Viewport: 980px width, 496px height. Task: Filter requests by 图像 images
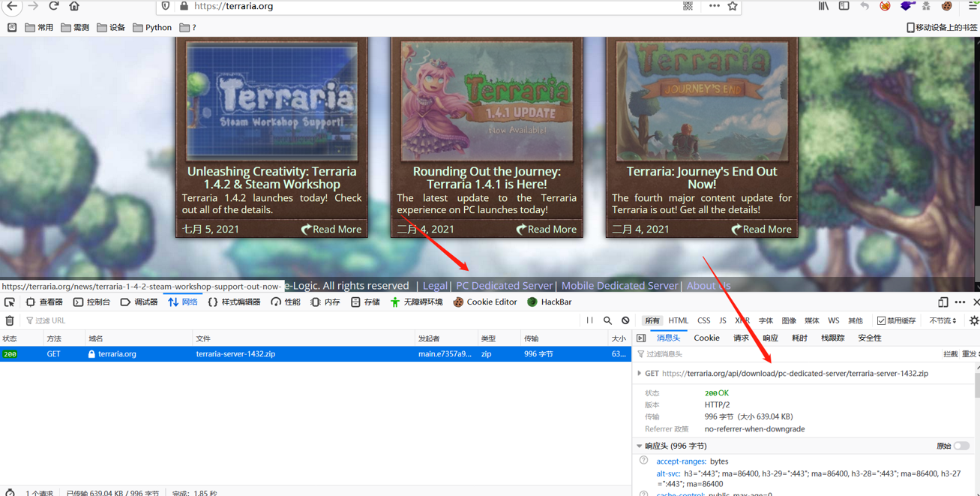pyautogui.click(x=789, y=321)
